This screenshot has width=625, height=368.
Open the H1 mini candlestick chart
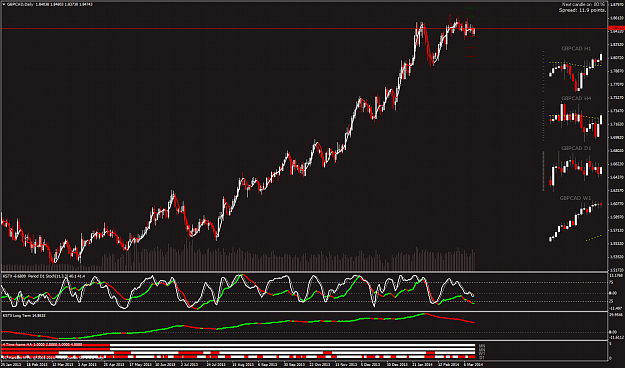[576, 72]
